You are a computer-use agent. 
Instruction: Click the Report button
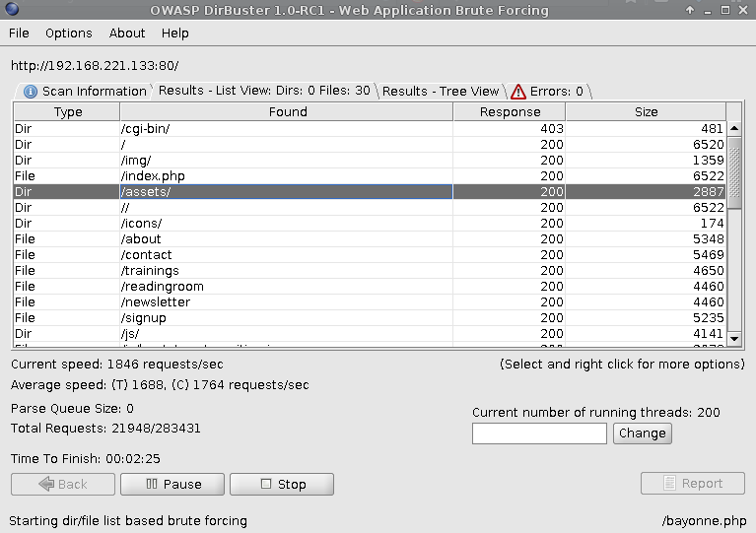[693, 484]
